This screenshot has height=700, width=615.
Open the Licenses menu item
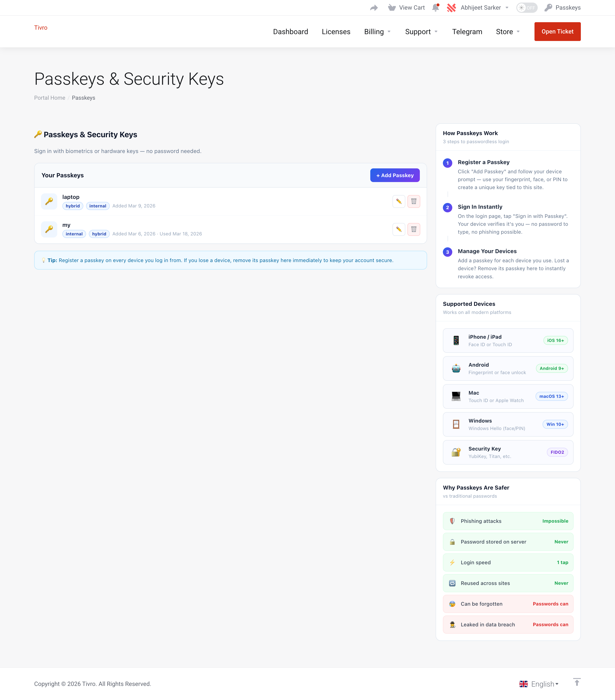[x=336, y=32]
